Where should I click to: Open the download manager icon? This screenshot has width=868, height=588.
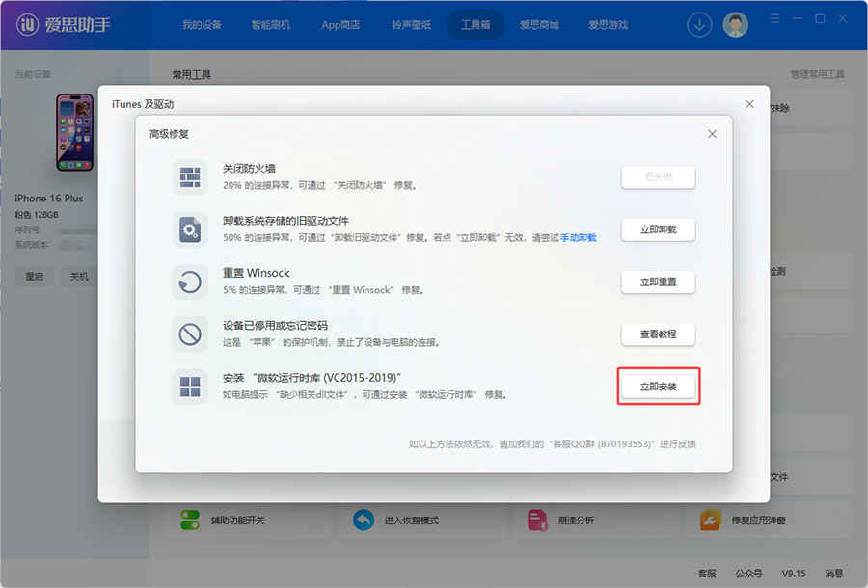699,24
